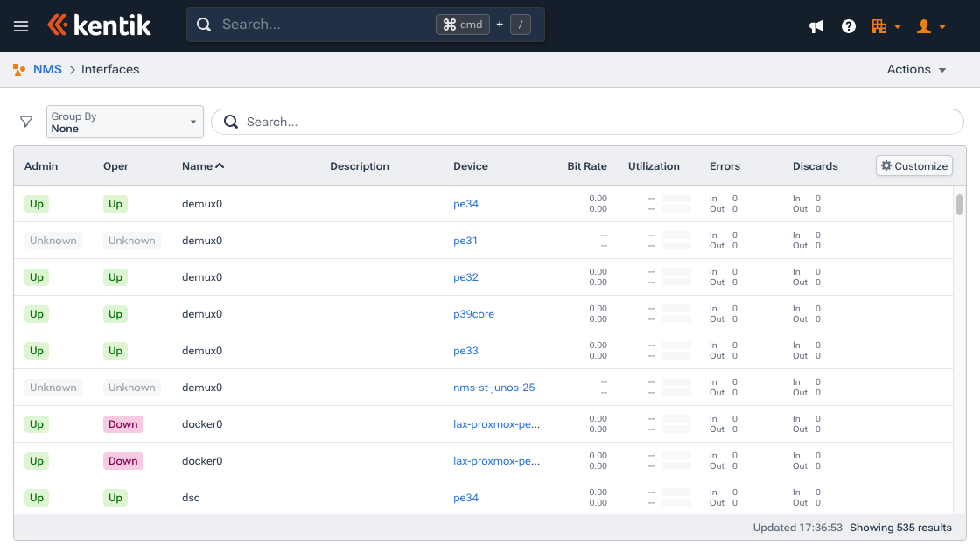
Task: Click the Device column header
Action: point(471,166)
